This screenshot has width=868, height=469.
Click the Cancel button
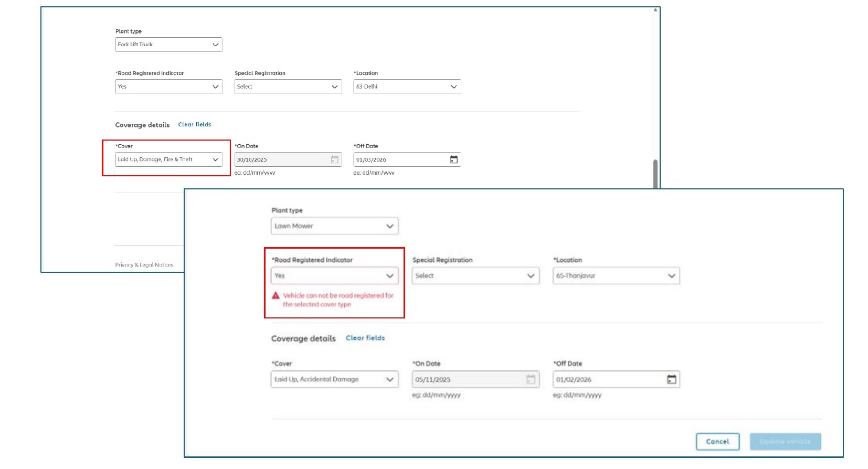point(717,442)
